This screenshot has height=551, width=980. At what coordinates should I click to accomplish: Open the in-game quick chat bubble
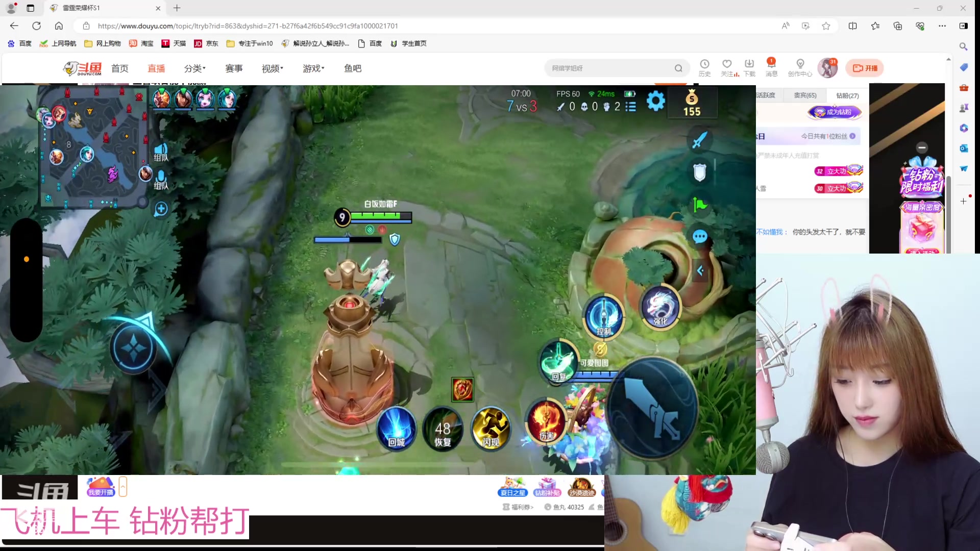click(700, 237)
